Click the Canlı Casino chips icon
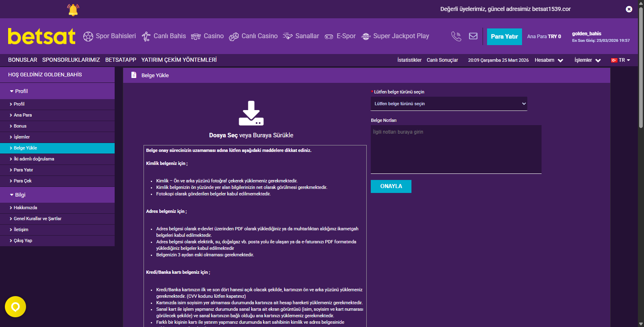Viewport: 644px width, 327px height. click(234, 37)
